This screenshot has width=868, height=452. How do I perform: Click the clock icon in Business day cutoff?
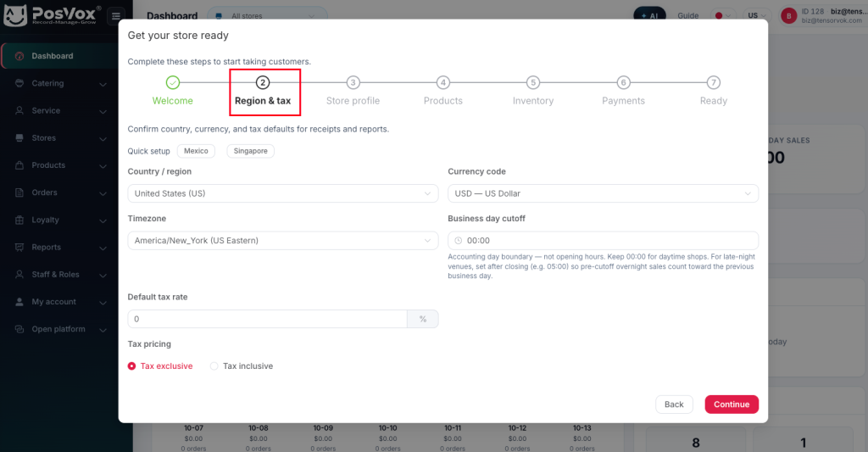tap(459, 240)
